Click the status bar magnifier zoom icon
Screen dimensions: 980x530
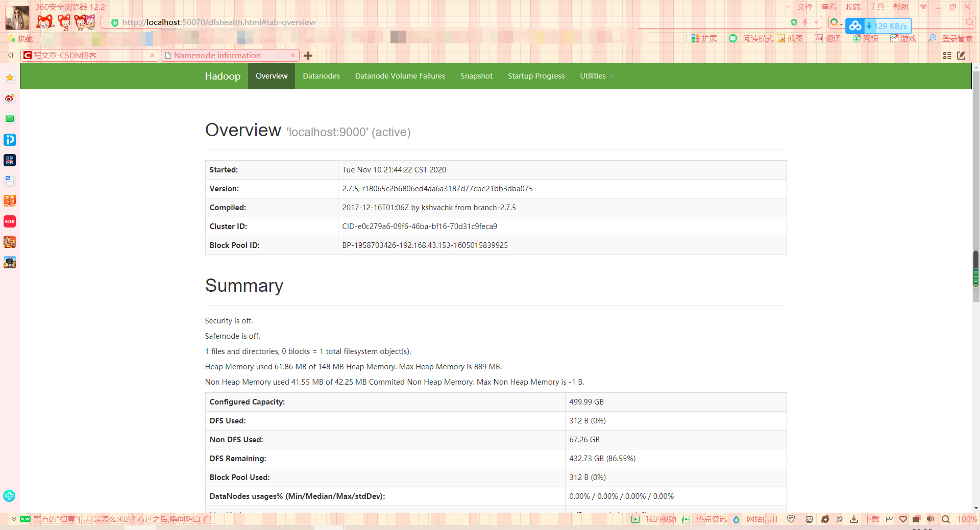pos(946,519)
